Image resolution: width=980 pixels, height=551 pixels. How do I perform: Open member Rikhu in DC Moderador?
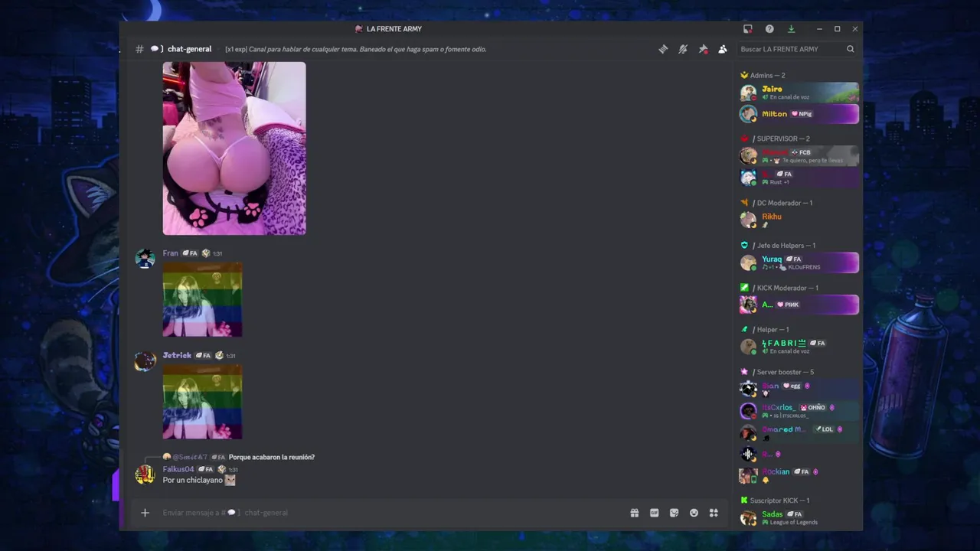pos(799,220)
